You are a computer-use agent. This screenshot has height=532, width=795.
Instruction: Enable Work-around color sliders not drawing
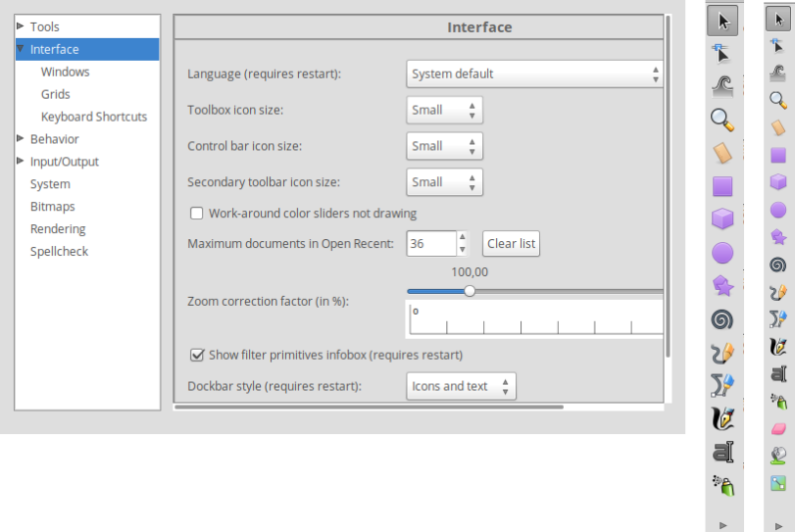coord(196,214)
